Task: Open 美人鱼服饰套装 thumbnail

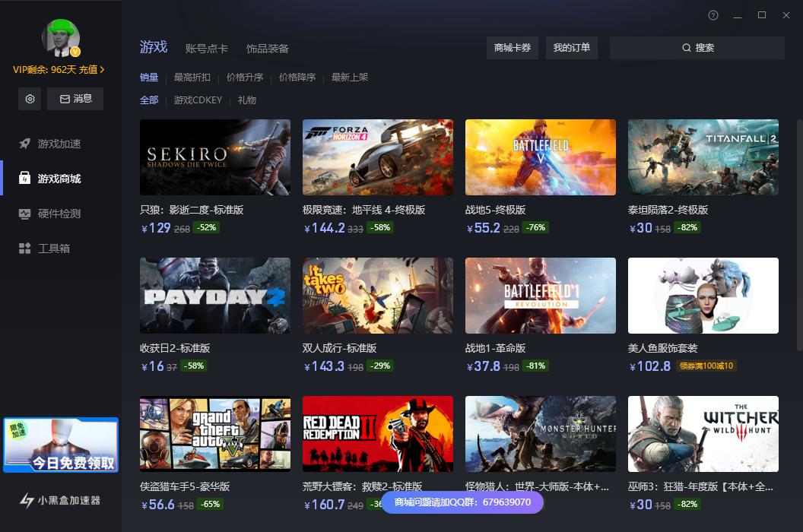Action: pos(703,296)
